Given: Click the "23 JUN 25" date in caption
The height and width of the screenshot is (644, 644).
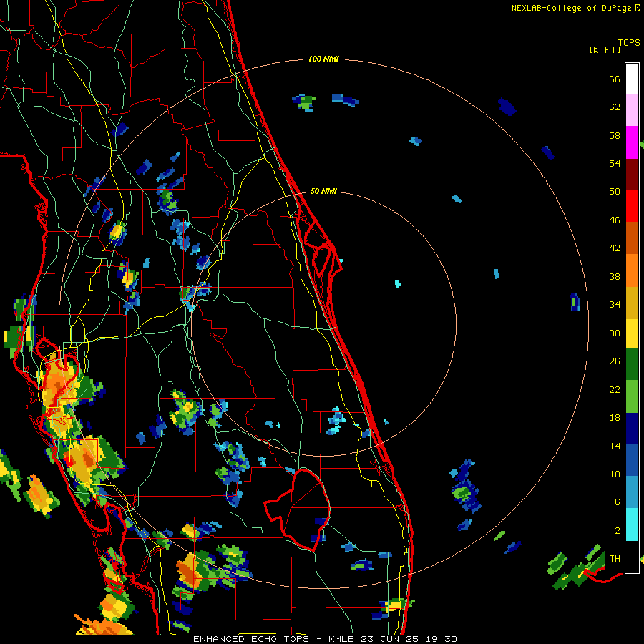Looking at the screenshot, I should pos(391,639).
